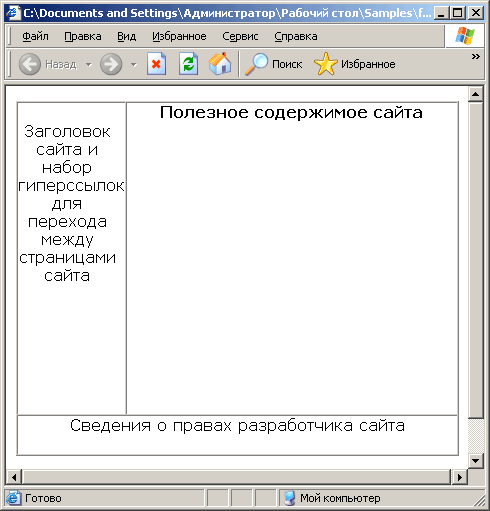
Task: Open Search (Поиск) magnifier icon
Action: [257, 64]
